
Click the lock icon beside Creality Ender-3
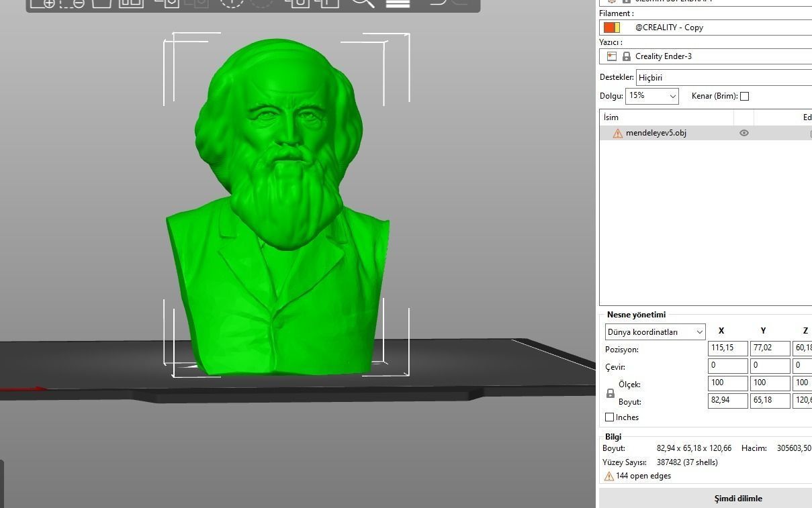[627, 56]
